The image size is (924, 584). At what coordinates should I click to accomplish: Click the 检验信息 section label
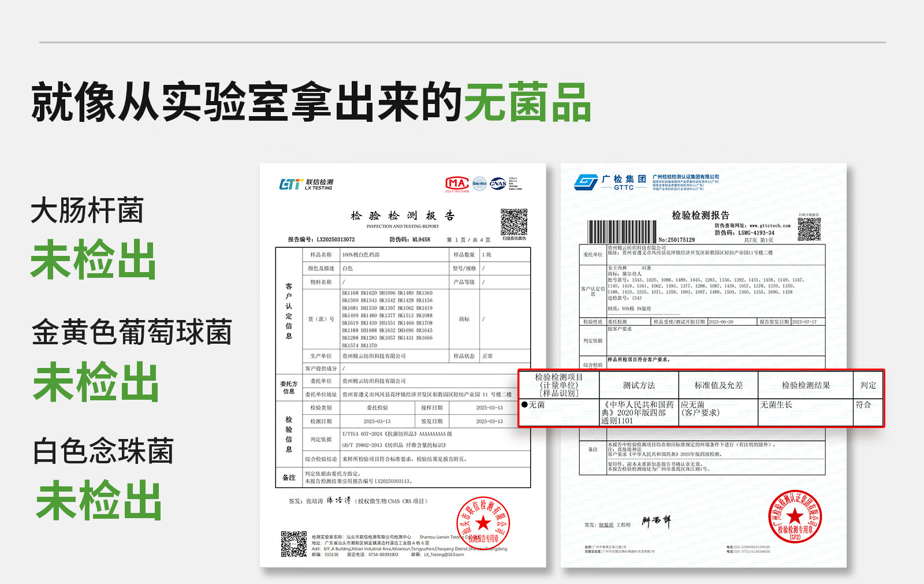(x=289, y=434)
